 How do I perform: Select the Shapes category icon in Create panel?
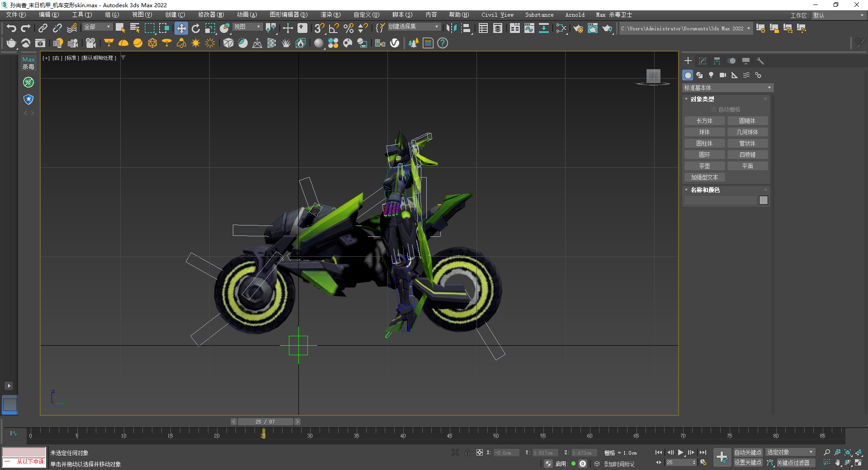click(x=700, y=75)
